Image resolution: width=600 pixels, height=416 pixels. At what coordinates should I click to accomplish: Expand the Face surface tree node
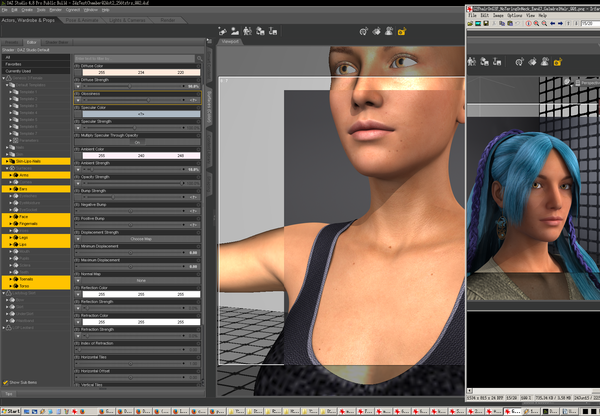pos(10,217)
